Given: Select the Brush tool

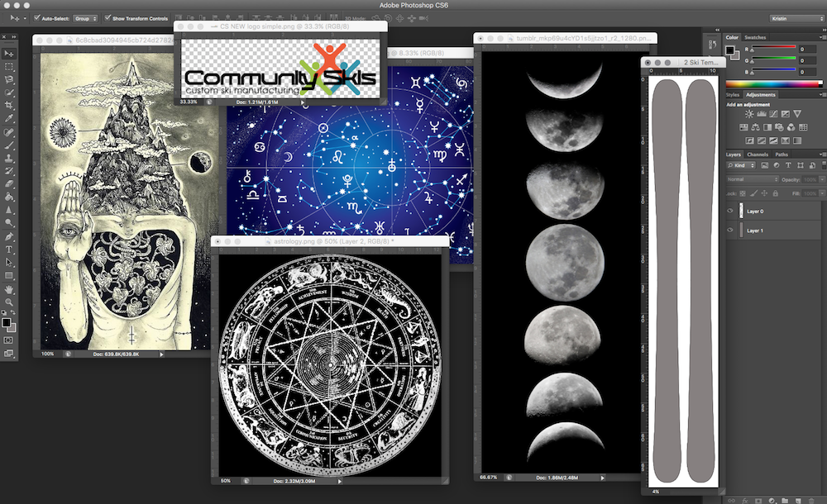Looking at the screenshot, I should [x=9, y=145].
